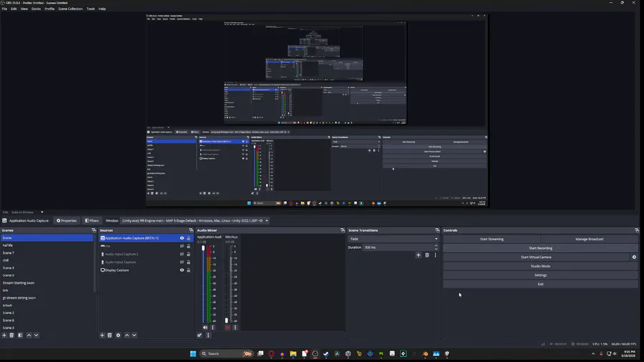Open the Scene Collection menu
This screenshot has height=362, width=644.
[71, 9]
